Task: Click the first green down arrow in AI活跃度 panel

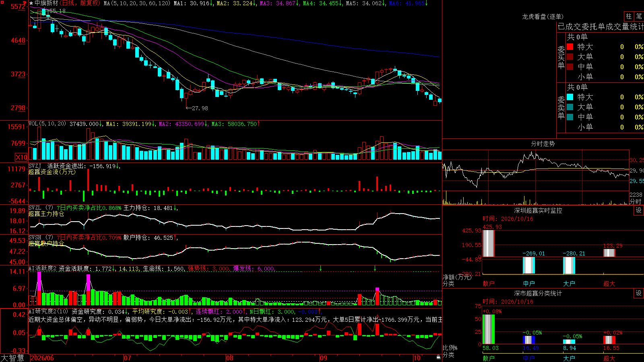Action: (320, 268)
